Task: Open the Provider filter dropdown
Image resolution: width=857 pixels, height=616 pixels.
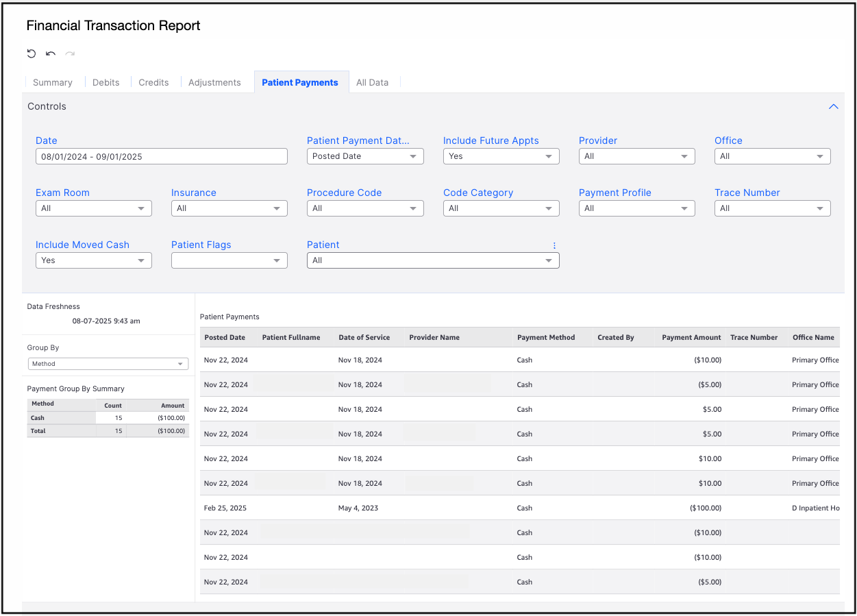Action: (636, 156)
